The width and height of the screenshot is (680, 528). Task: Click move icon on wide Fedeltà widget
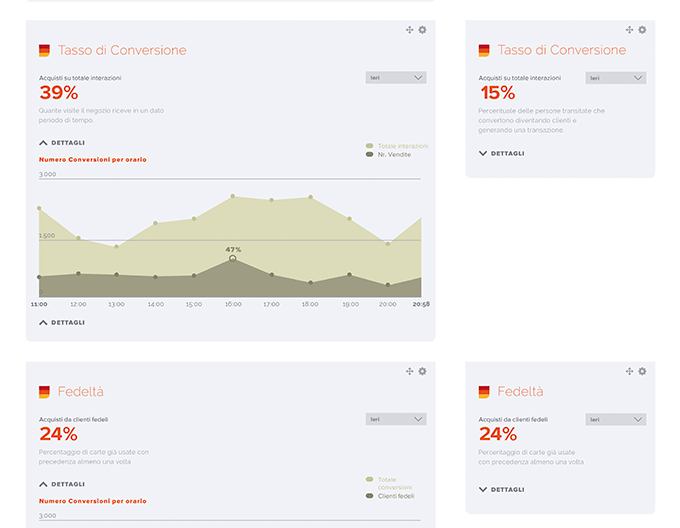[x=410, y=371]
